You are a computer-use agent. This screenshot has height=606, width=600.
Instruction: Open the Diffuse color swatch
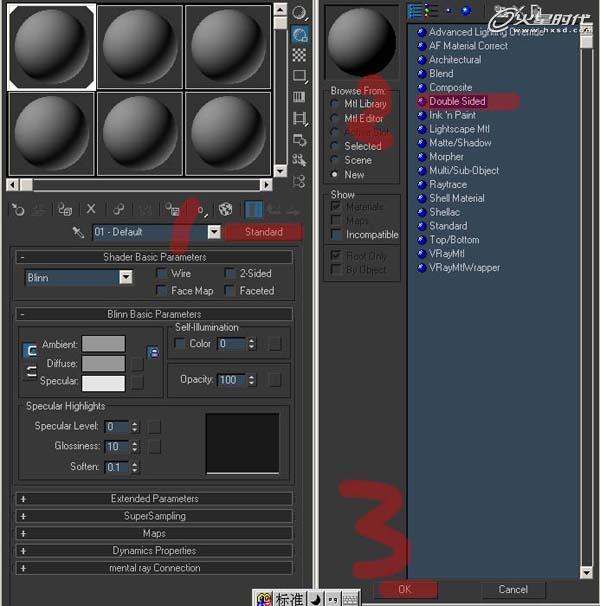[x=103, y=364]
